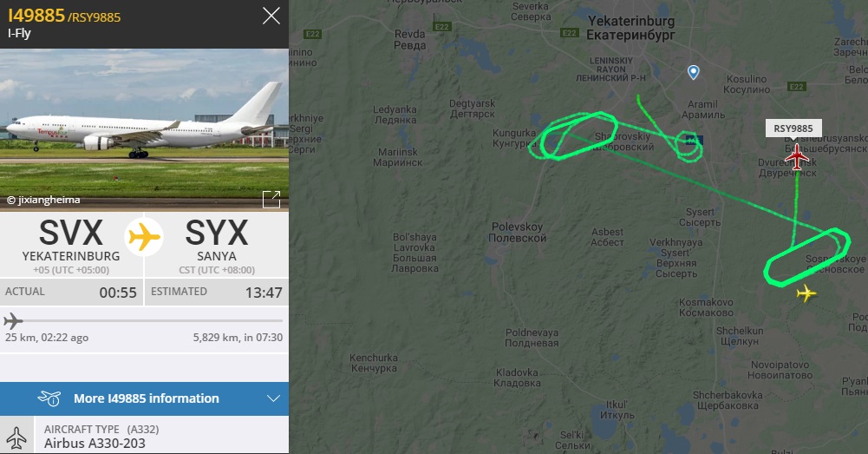The width and height of the screenshot is (868, 454).
Task: Click the jixiangheima photo credit
Action: pos(43,201)
